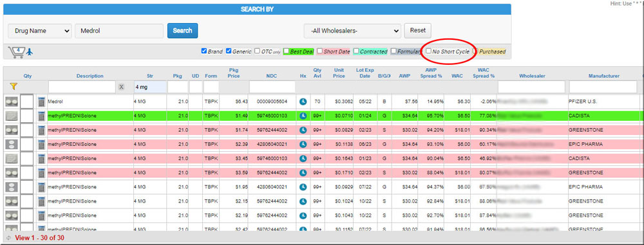The width and height of the screenshot is (644, 245).
Task: Open the calculator in the $2.19 row
Action: tap(41, 215)
